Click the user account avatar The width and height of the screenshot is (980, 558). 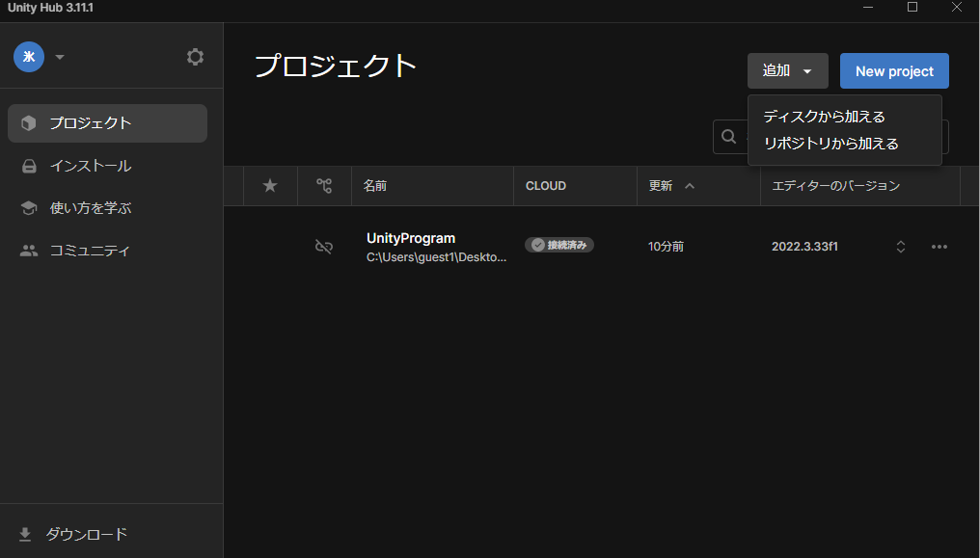(x=29, y=57)
